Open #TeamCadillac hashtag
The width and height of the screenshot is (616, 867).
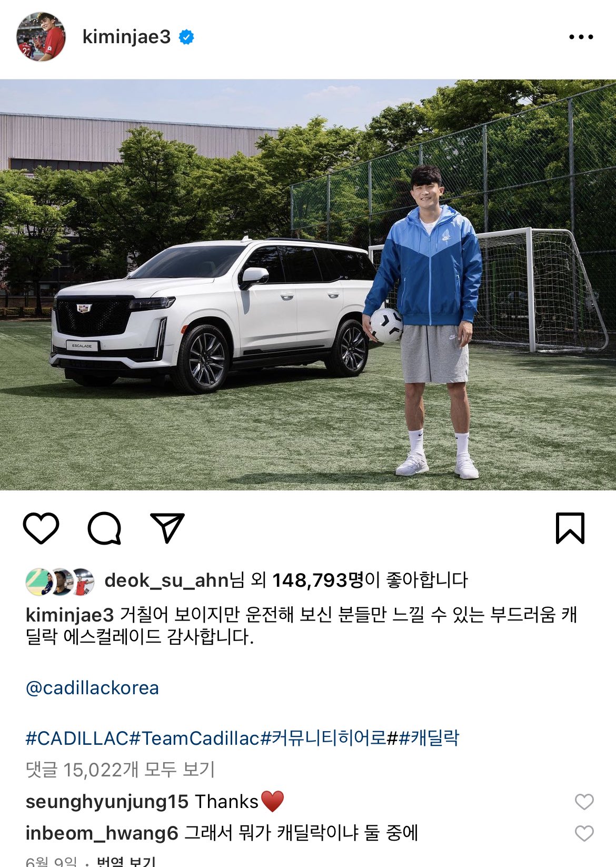[x=194, y=738]
